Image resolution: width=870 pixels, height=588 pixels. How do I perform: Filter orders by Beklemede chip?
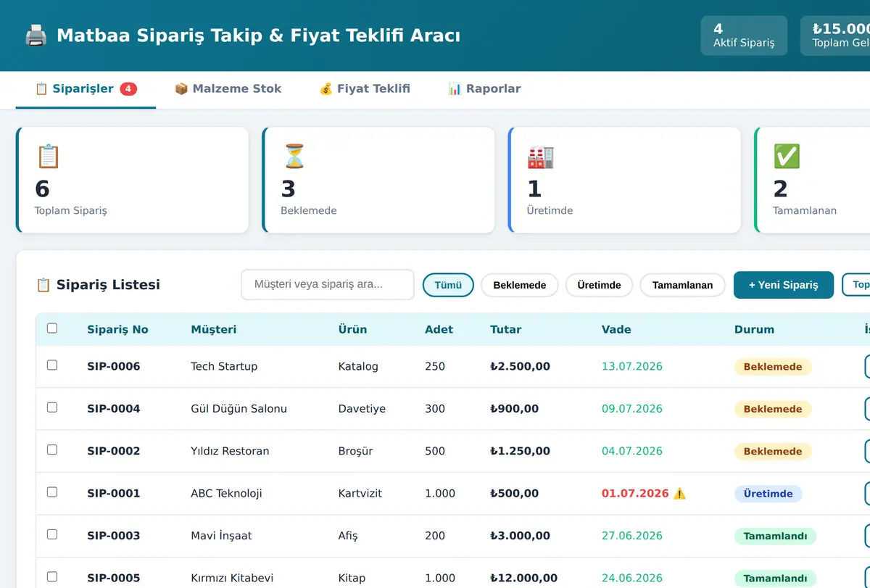tap(519, 285)
